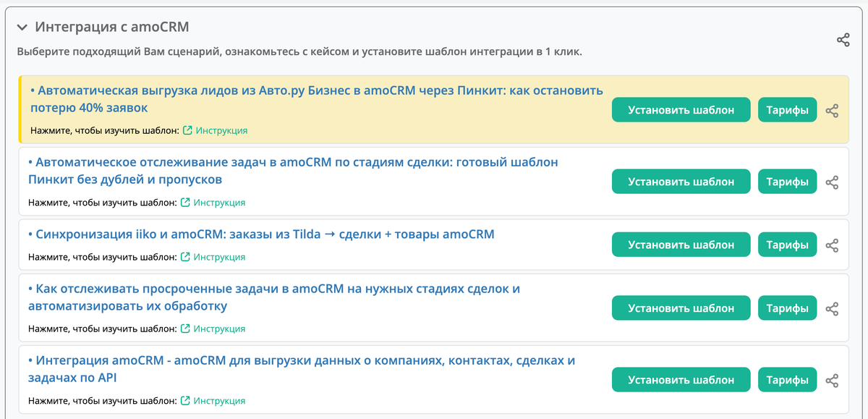Open Инструкция link under Синхронизация iiko row
Viewport: 868px width, 419px height.
point(213,257)
